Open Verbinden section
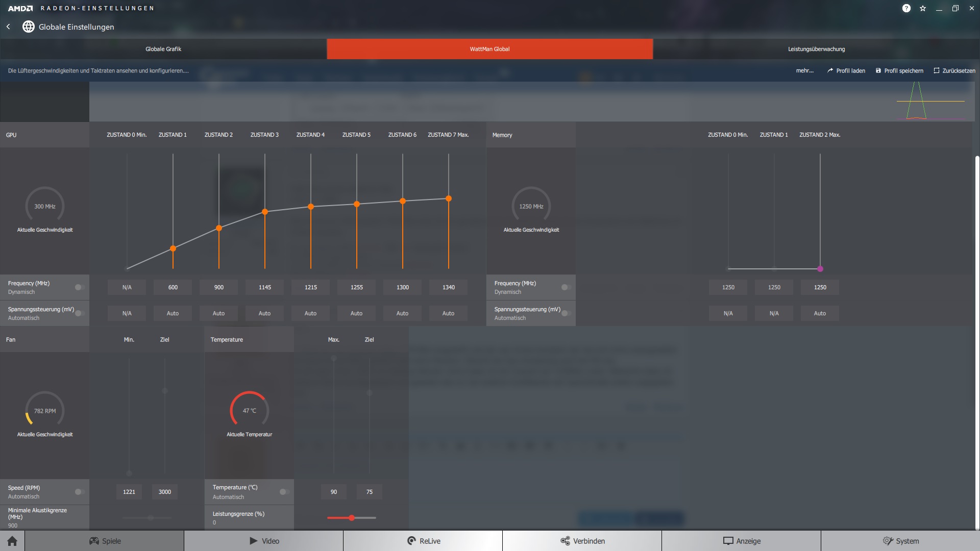 (x=582, y=541)
